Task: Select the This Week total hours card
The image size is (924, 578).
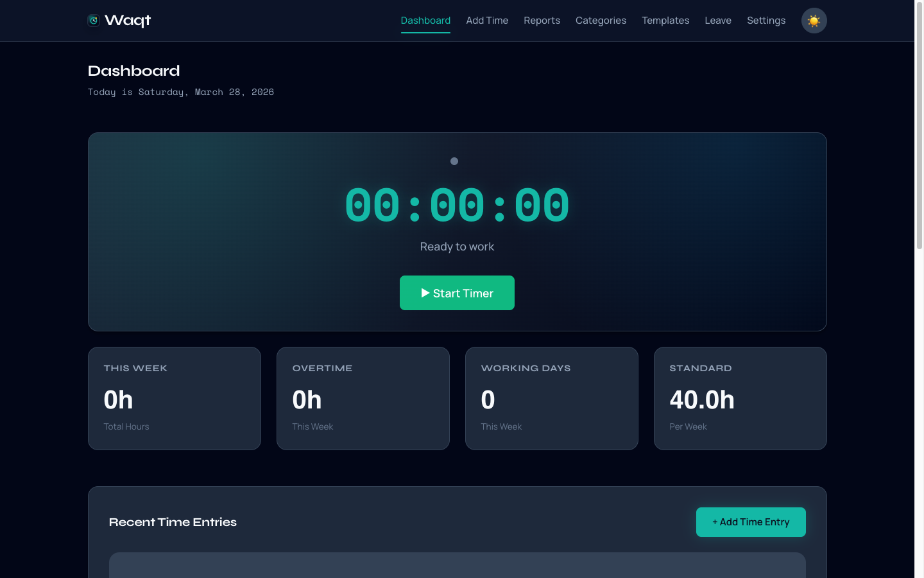Action: [175, 398]
